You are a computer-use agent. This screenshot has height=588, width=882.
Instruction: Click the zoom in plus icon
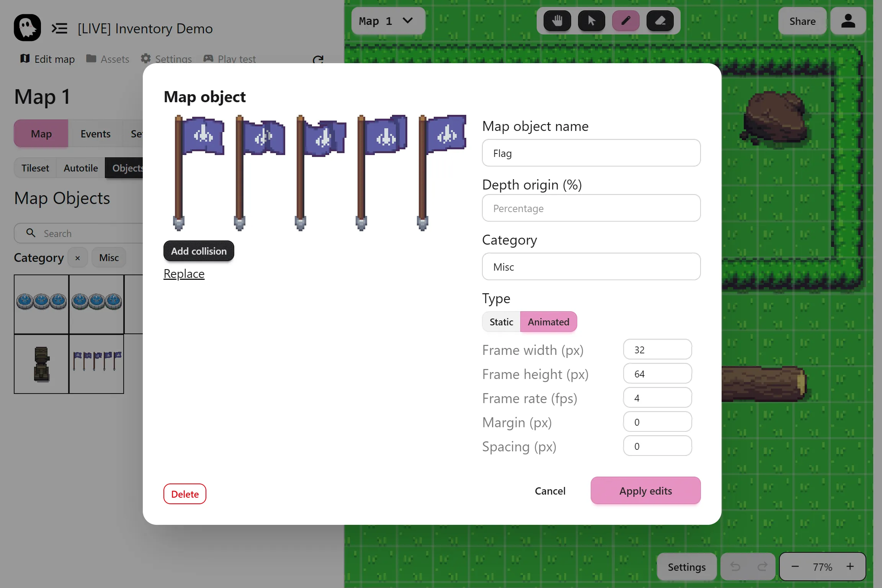click(x=850, y=567)
